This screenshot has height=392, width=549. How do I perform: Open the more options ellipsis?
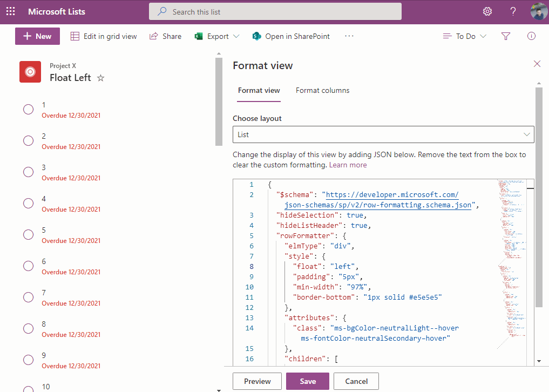[x=349, y=36]
